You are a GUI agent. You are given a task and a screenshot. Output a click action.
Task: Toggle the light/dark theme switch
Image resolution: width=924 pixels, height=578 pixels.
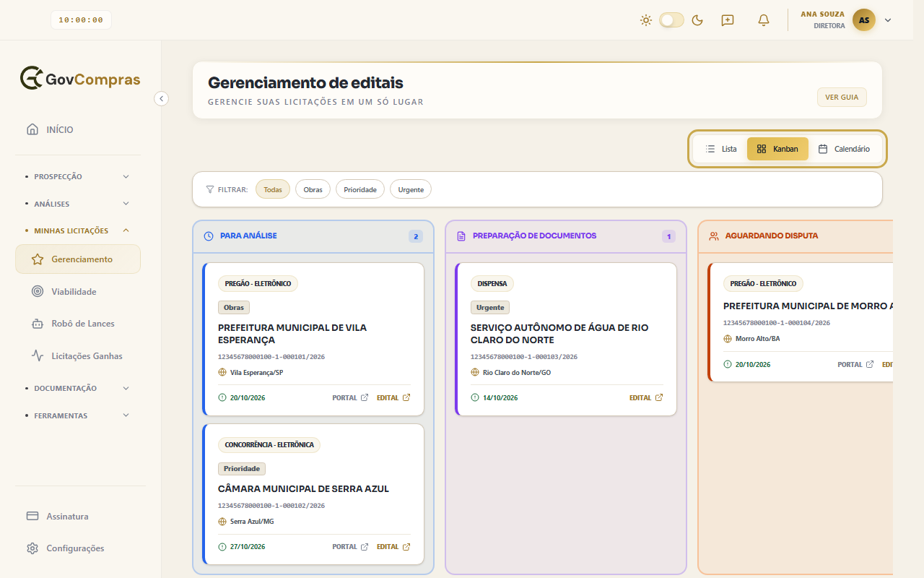coord(671,20)
